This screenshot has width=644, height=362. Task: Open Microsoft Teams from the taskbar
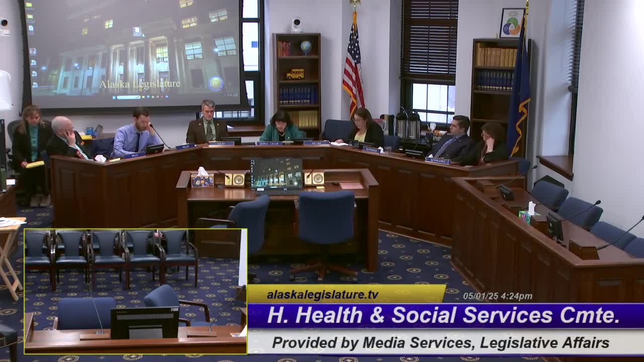pos(167,96)
